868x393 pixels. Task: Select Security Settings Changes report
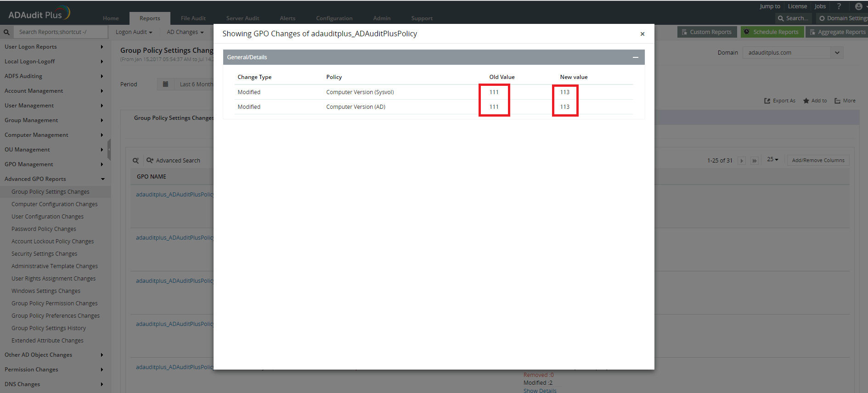click(x=45, y=254)
